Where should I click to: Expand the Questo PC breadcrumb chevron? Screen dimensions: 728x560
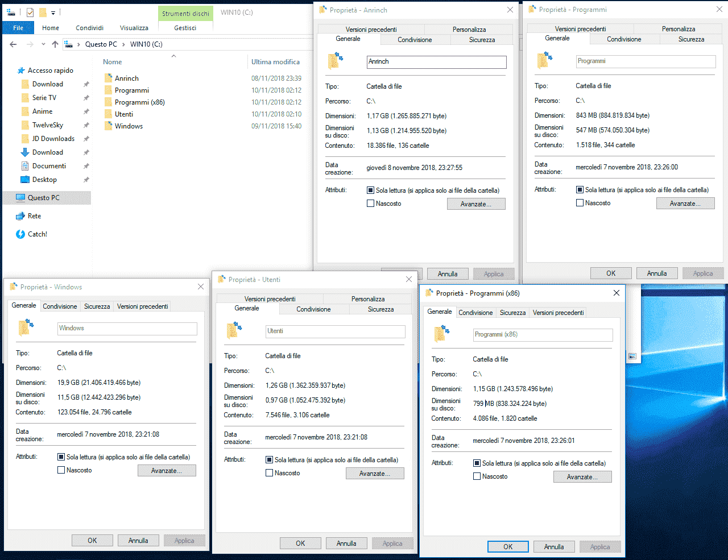coord(123,44)
